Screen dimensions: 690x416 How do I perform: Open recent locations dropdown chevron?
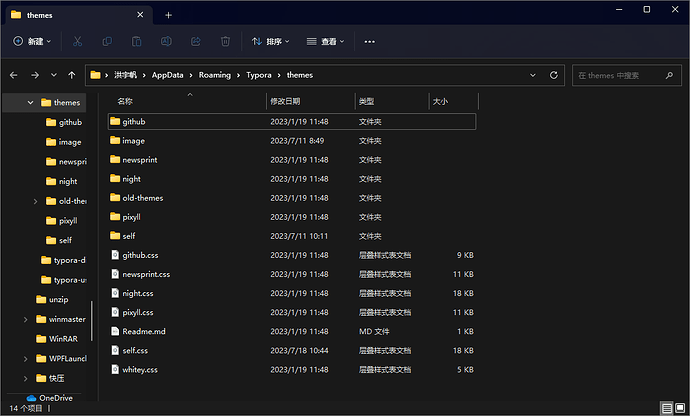pos(54,75)
